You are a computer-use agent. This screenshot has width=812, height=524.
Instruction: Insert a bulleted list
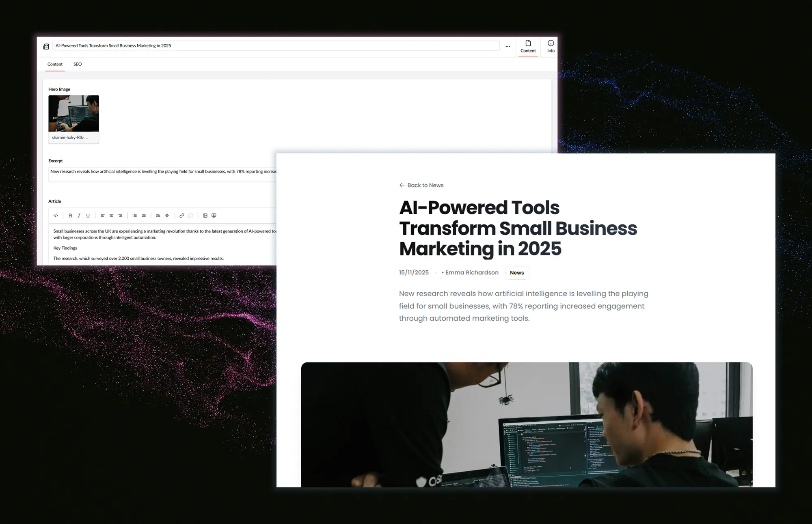pos(135,216)
